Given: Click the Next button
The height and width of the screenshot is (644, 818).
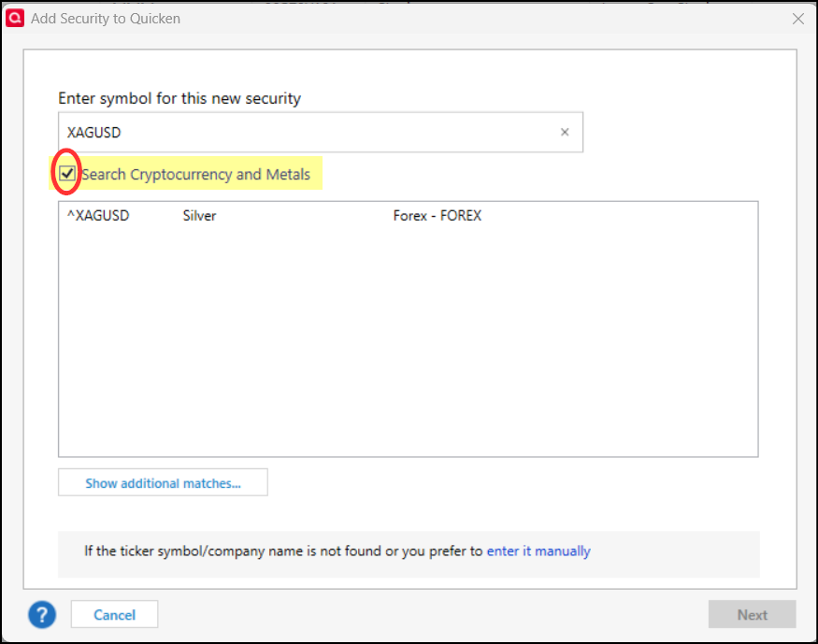Looking at the screenshot, I should click(x=752, y=614).
